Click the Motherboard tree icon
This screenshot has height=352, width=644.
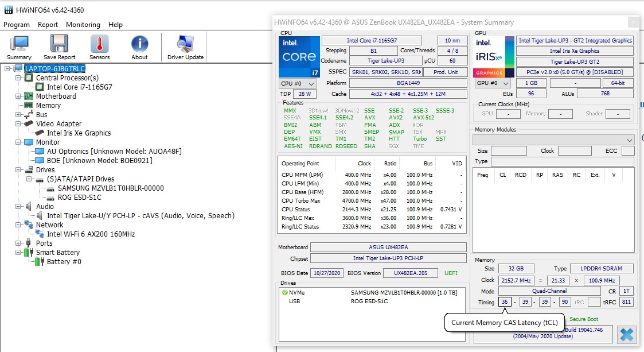click(x=29, y=96)
